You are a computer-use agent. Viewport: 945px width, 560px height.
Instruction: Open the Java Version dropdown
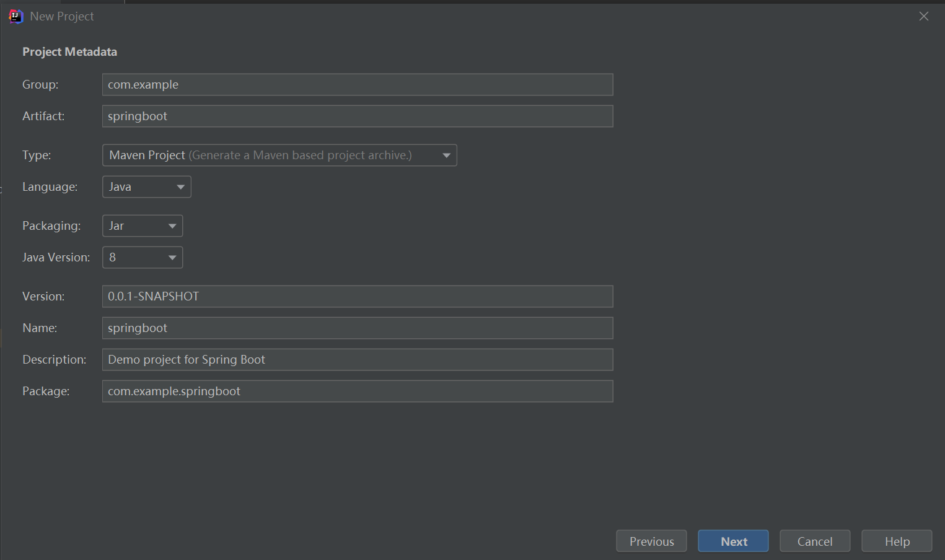click(x=143, y=258)
